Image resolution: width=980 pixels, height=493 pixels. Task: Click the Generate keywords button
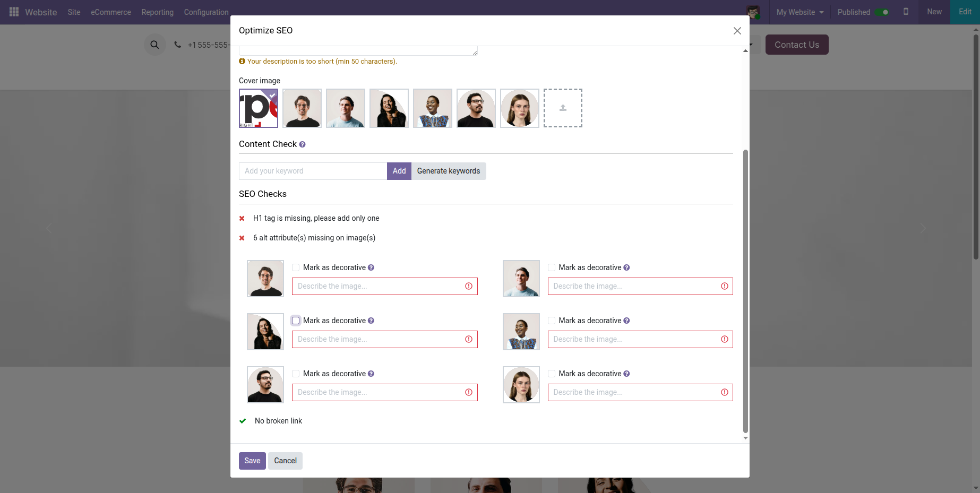tap(449, 171)
